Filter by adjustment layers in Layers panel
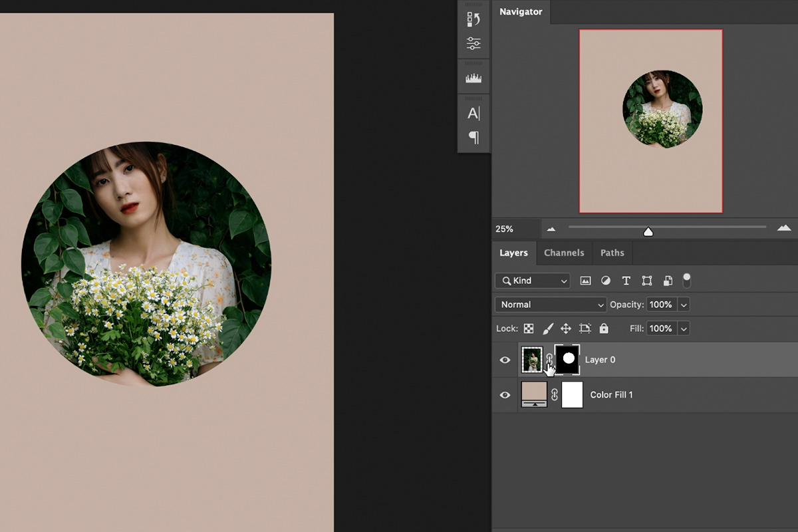Screen dimensions: 798x532 tap(605, 281)
